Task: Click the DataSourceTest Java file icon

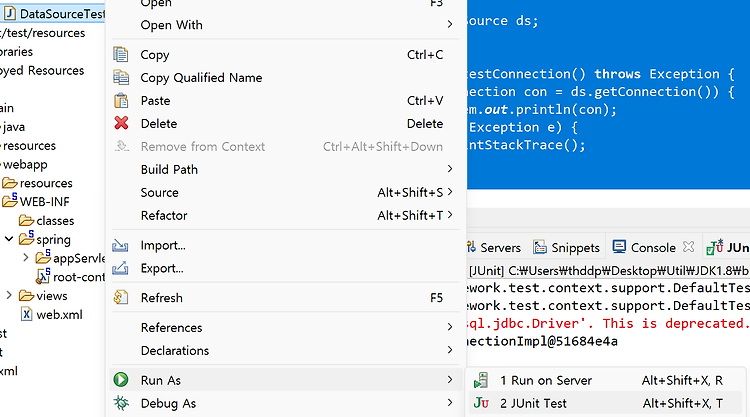Action: pos(9,13)
